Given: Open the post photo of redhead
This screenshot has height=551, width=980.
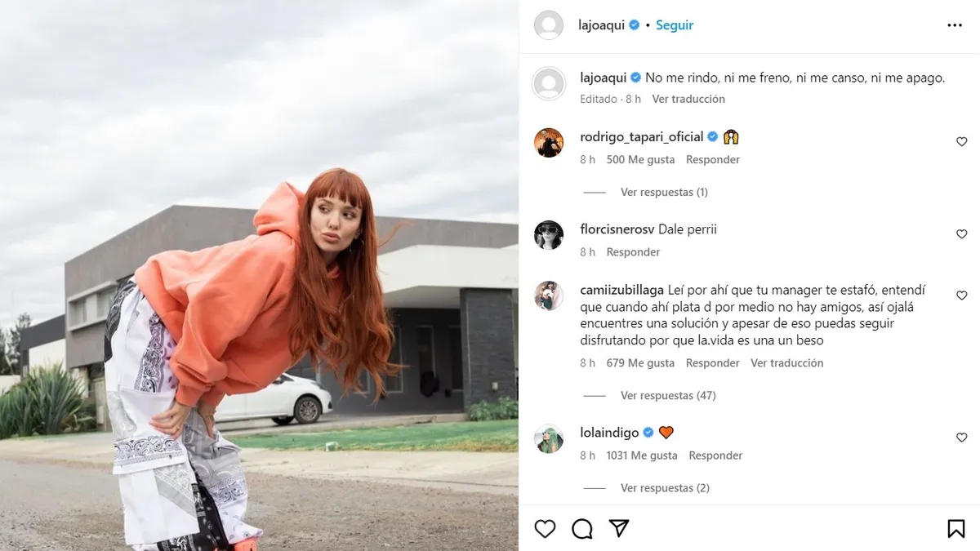Looking at the screenshot, I should click(x=259, y=275).
